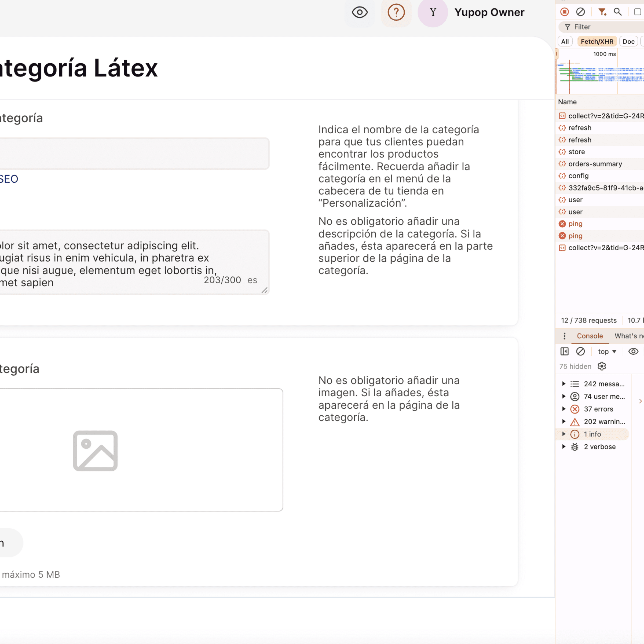The height and width of the screenshot is (644, 644).
Task: Click the Yupop Owner avatar
Action: tap(433, 13)
